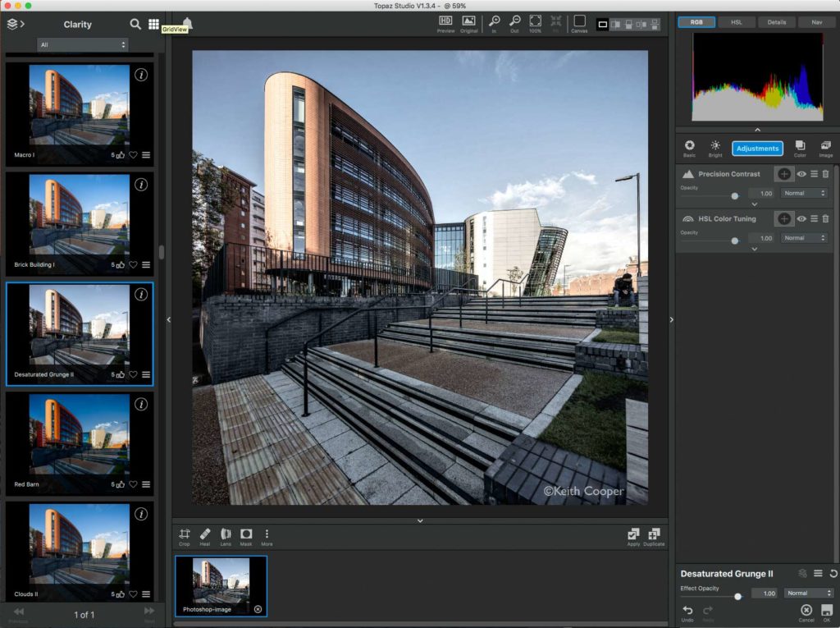Show info for Brick Building I effect
The width and height of the screenshot is (840, 628).
tap(141, 185)
